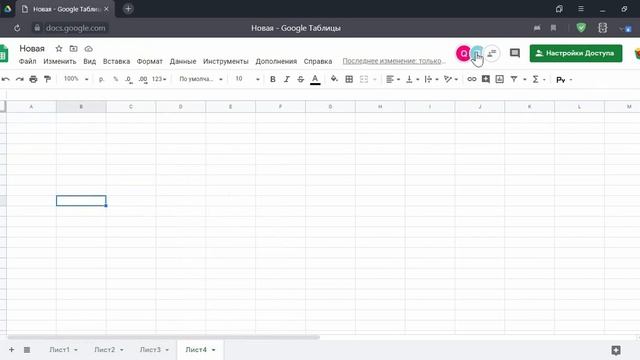
Task: Show the editor chat
Action: coord(492,53)
